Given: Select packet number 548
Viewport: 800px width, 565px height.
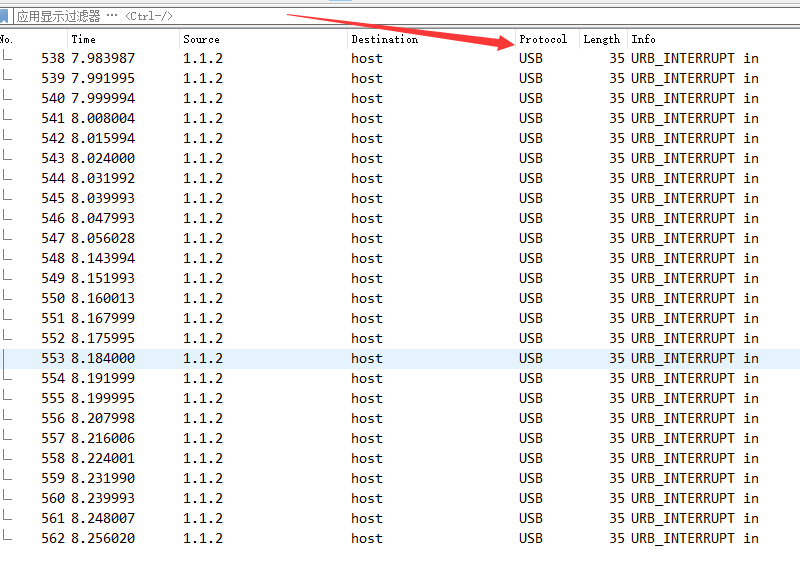Looking at the screenshot, I should (x=400, y=258).
